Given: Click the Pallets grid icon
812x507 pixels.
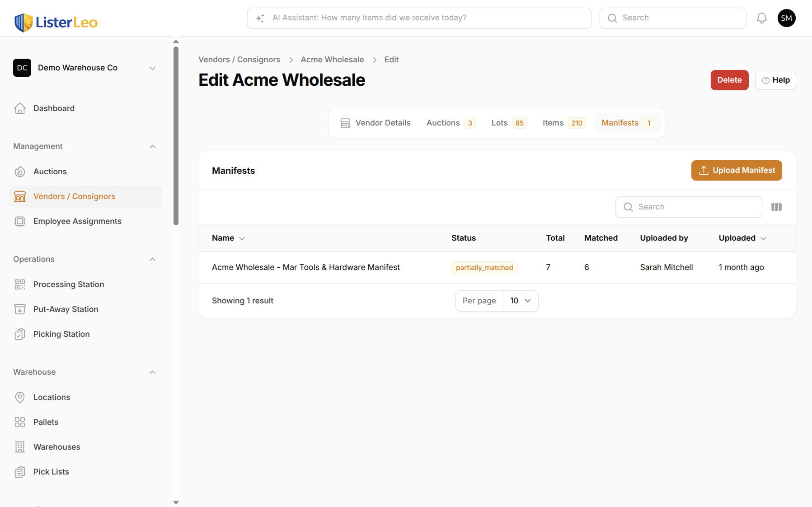Looking at the screenshot, I should (x=20, y=422).
